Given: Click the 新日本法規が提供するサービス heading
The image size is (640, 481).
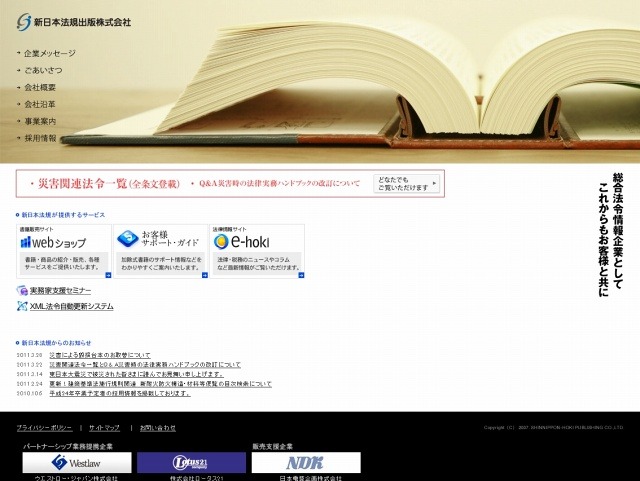Looking at the screenshot, I should tap(63, 215).
